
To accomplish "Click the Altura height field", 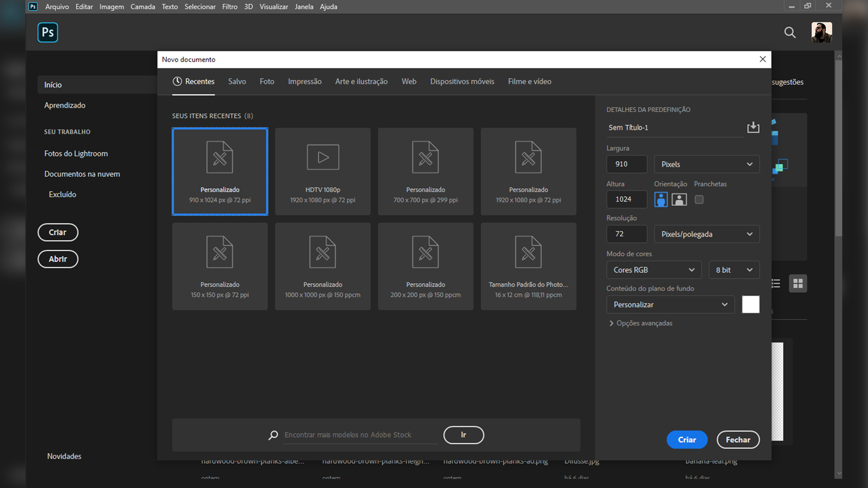I will (x=627, y=199).
